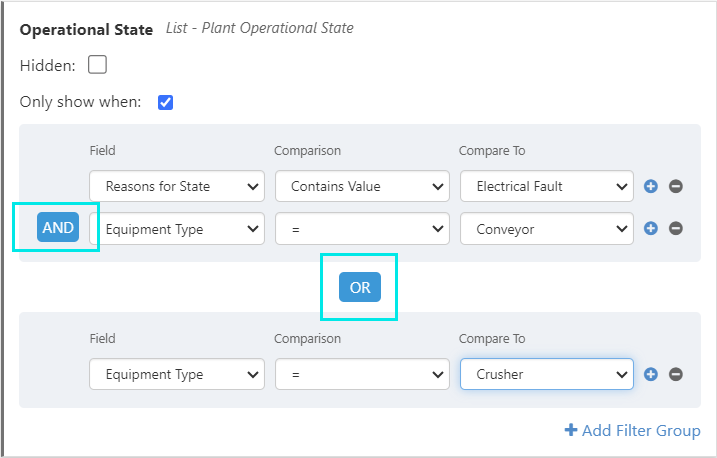Toggle the AND operator button

(58, 228)
